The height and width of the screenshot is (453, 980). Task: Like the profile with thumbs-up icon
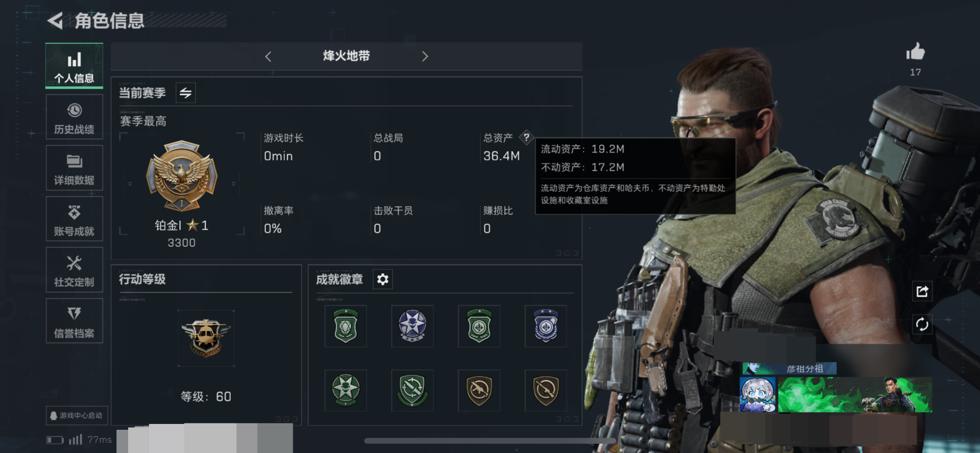point(915,51)
